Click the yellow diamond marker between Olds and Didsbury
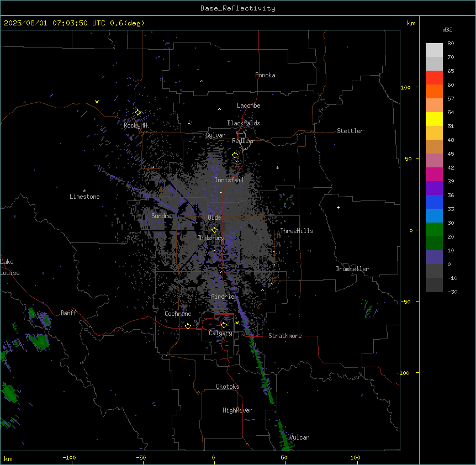This screenshot has width=476, height=465. click(214, 230)
